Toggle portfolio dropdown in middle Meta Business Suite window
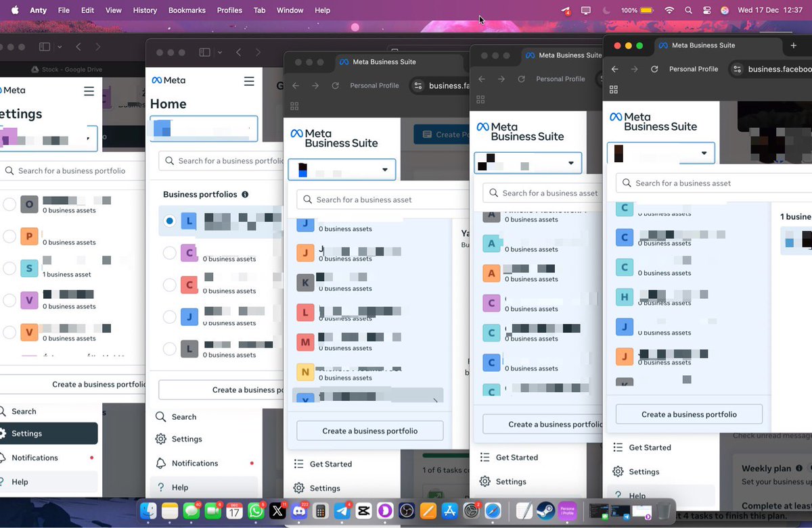This screenshot has width=812, height=528. tap(342, 170)
